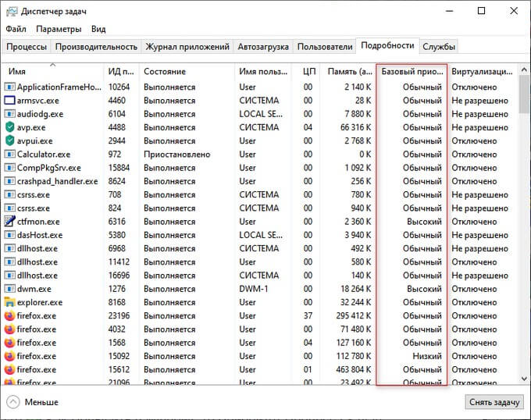The width and height of the screenshot is (531, 420).
Task: Click the ApplicationFrameHost process icon
Action: coord(9,87)
